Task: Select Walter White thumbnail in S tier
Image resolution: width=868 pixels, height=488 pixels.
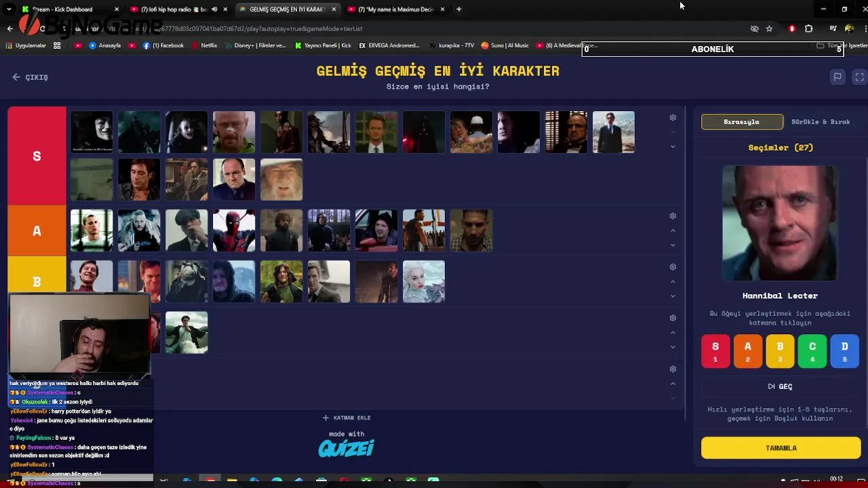Action: [x=234, y=132]
